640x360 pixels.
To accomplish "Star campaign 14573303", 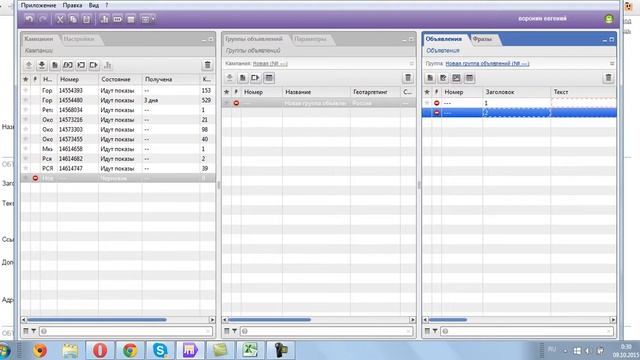I will [26, 129].
